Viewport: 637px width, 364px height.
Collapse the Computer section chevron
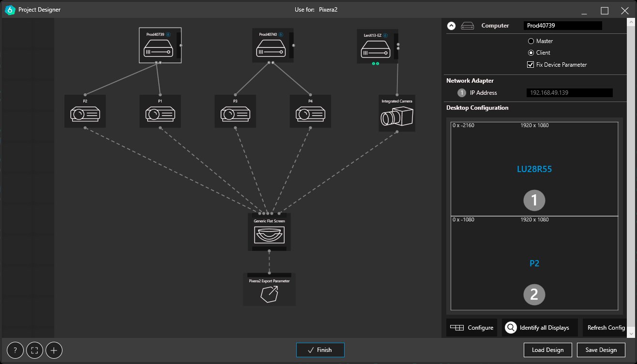(451, 26)
